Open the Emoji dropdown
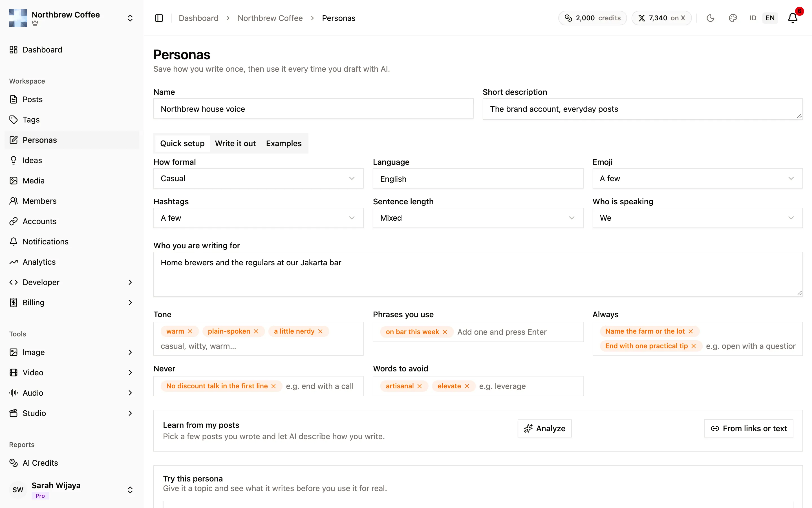812x508 pixels. pos(697,178)
